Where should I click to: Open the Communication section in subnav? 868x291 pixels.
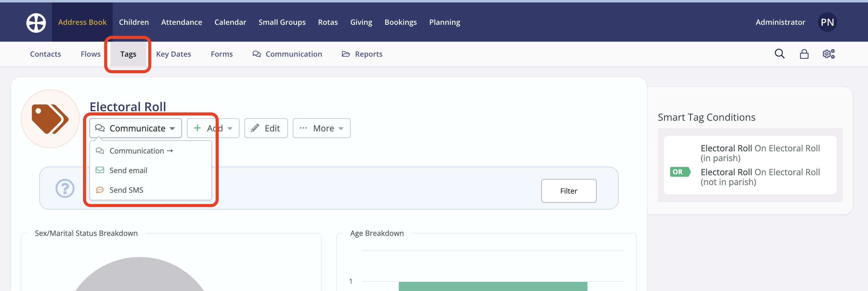[287, 54]
